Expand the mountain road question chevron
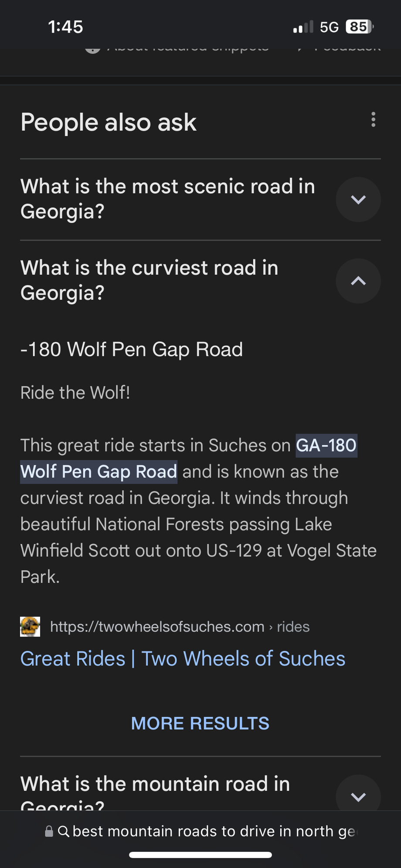 tap(358, 797)
